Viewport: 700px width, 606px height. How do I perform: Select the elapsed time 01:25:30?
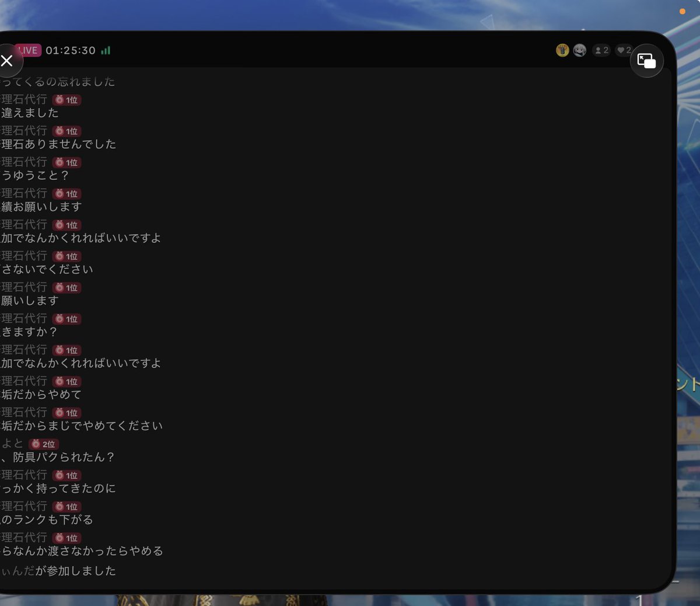tap(71, 51)
